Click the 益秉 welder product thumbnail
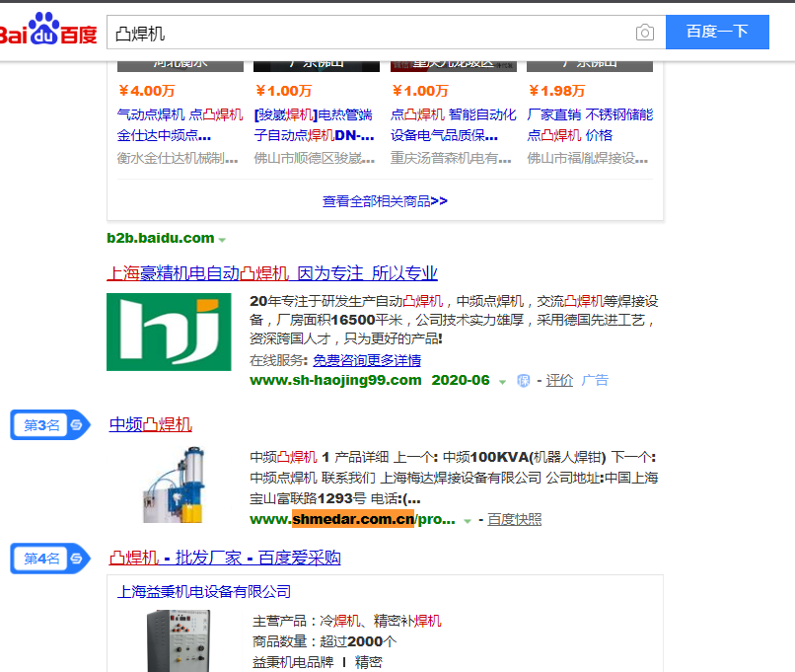The width and height of the screenshot is (795, 672). (179, 640)
